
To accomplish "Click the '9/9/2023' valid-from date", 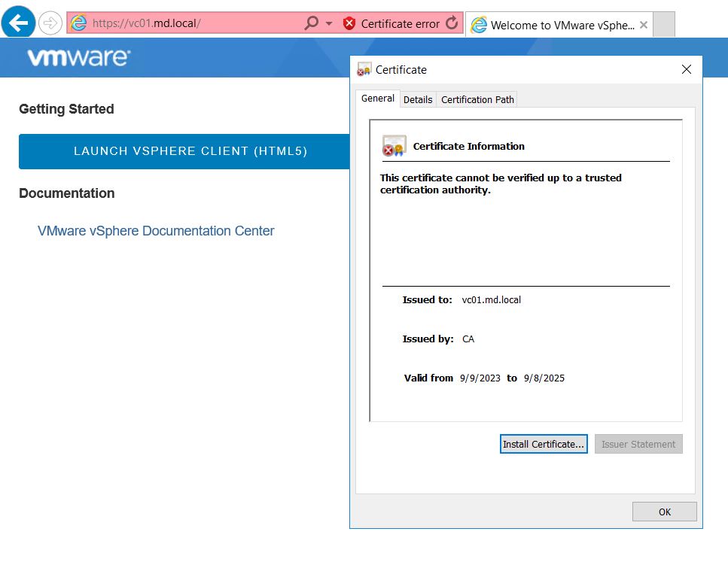I will coord(480,378).
